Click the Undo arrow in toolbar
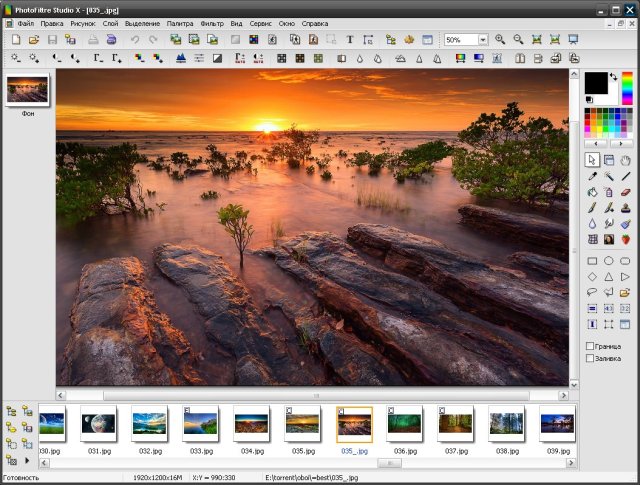640x485 pixels. pos(135,40)
